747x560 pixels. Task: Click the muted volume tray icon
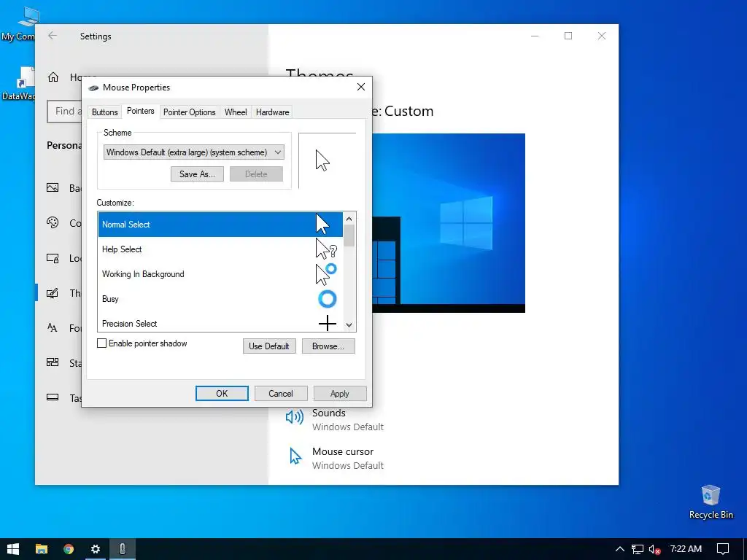pyautogui.click(x=654, y=549)
